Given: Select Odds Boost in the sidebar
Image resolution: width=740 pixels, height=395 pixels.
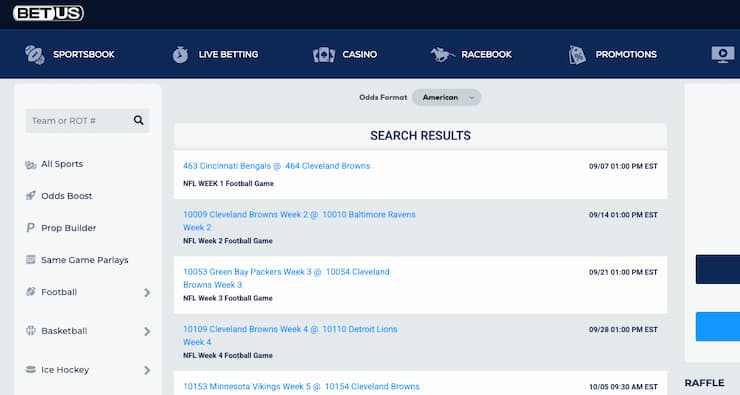Looking at the screenshot, I should point(67,196).
